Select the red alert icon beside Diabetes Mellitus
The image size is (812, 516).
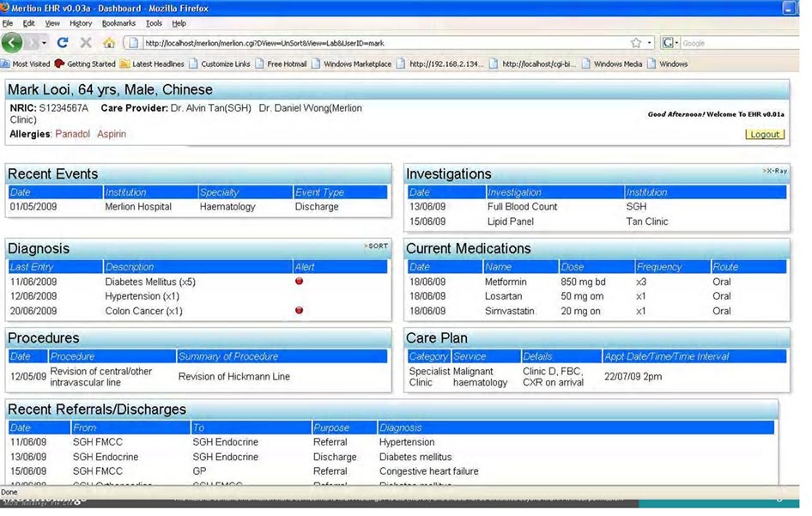point(299,282)
